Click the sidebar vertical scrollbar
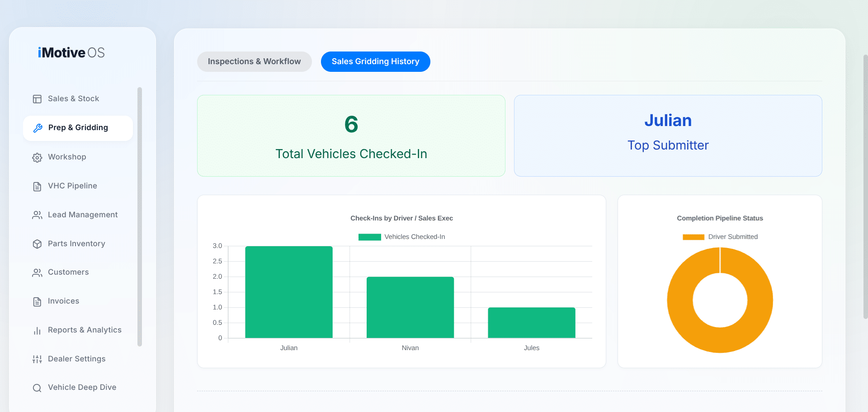The width and height of the screenshot is (868, 412). (140, 217)
